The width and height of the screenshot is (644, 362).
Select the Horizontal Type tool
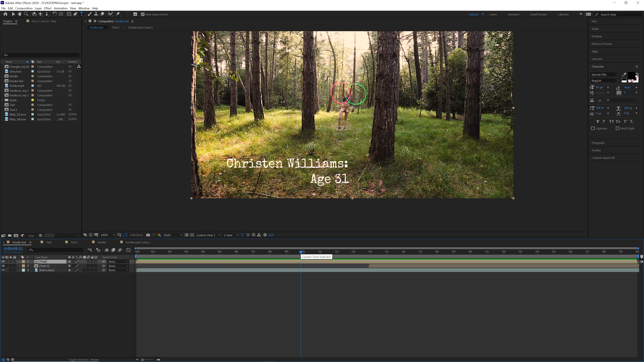[82, 14]
